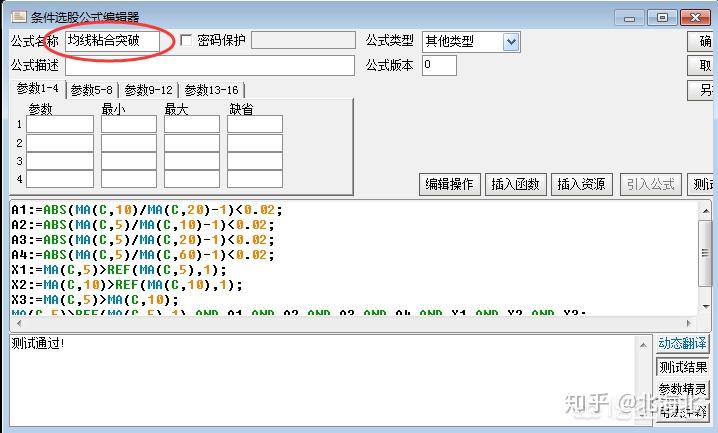Image resolution: width=718 pixels, height=433 pixels.
Task: Click the down arrow of code scrollbar
Action: (705, 306)
